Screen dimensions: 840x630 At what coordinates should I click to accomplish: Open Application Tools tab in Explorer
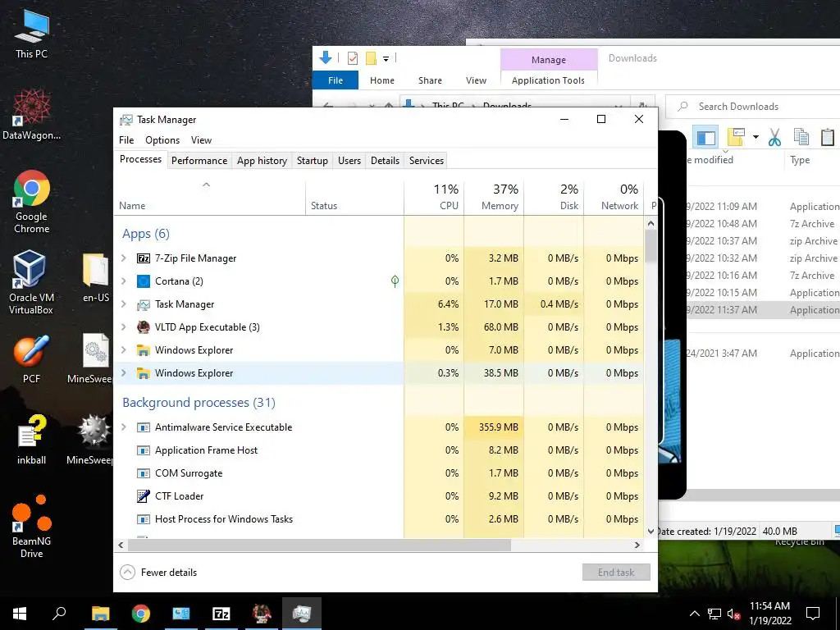point(548,80)
